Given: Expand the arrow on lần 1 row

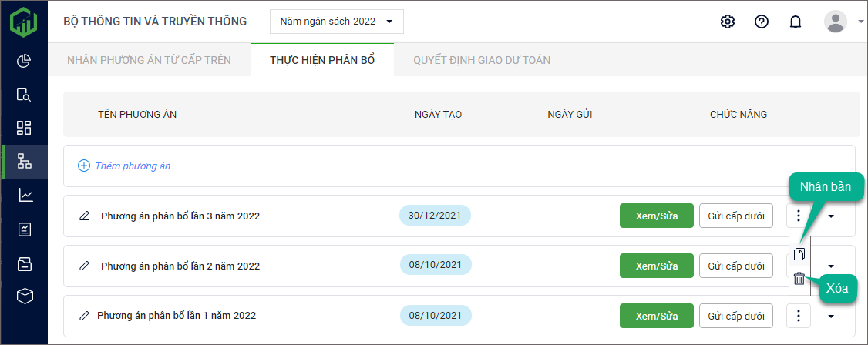Looking at the screenshot, I should 831,315.
